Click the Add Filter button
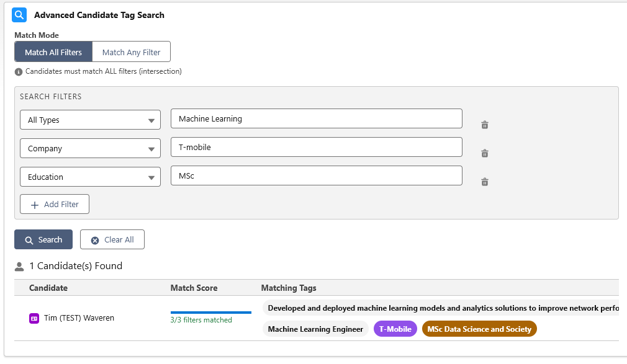 [54, 203]
